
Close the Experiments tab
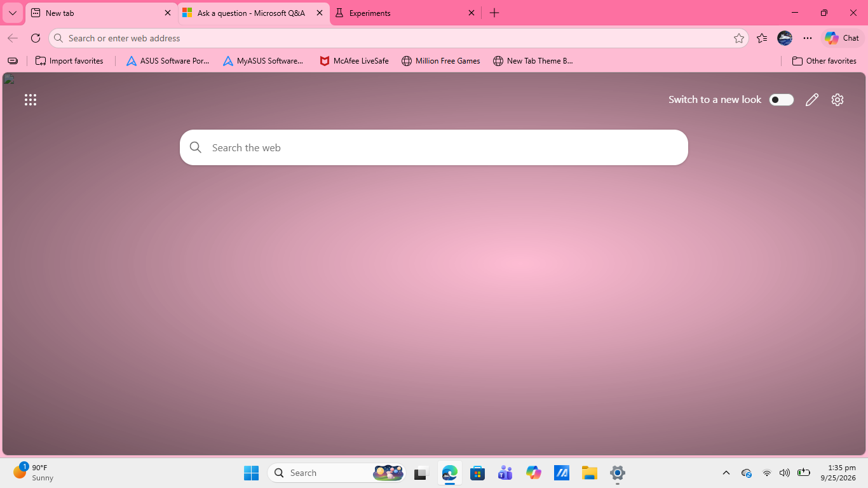[x=471, y=13]
